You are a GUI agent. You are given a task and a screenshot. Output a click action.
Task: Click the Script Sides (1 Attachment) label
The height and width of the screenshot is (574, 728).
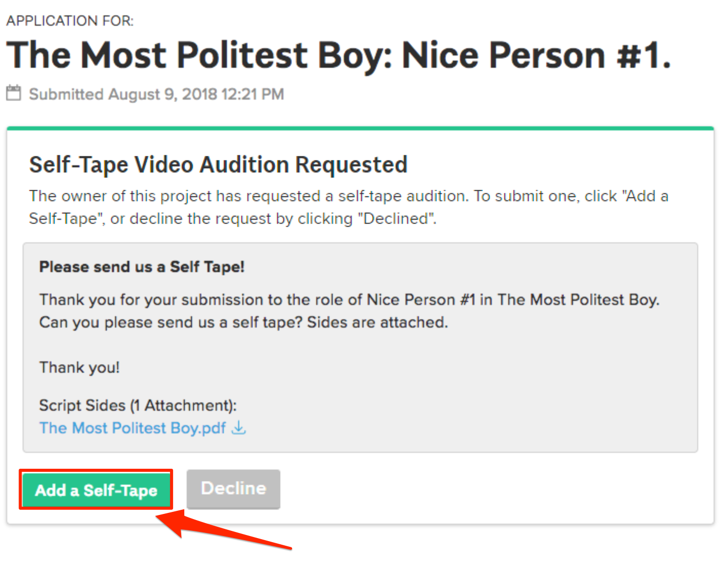click(x=138, y=406)
